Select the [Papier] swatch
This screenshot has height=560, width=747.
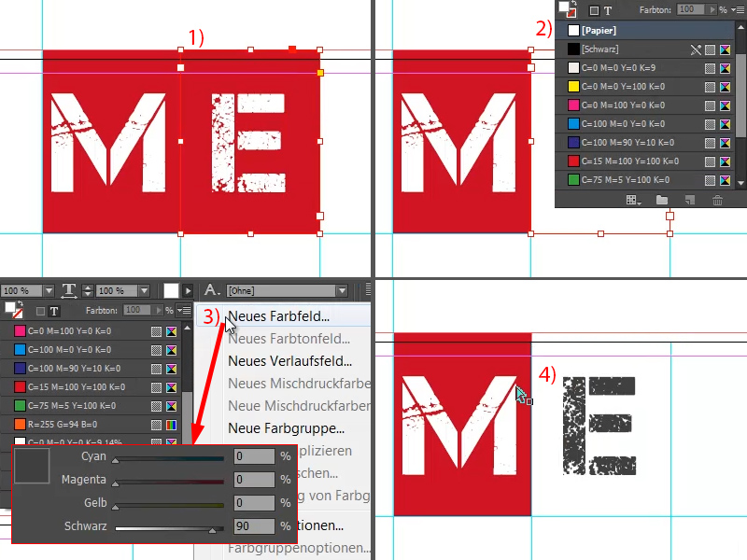tap(644, 31)
